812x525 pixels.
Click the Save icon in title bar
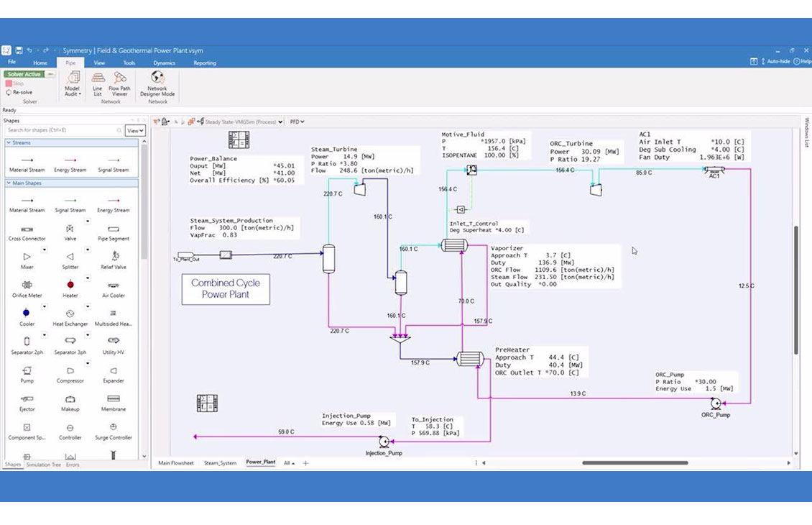tap(19, 50)
